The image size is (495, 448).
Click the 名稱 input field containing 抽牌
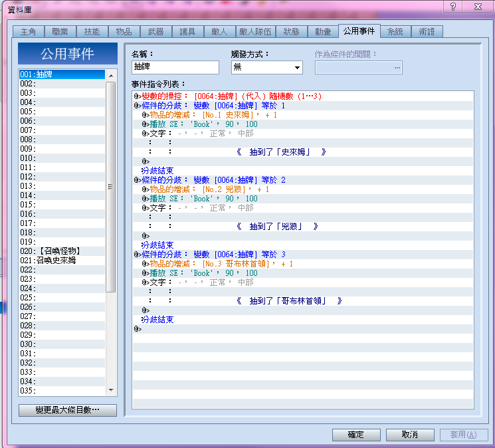tap(175, 67)
